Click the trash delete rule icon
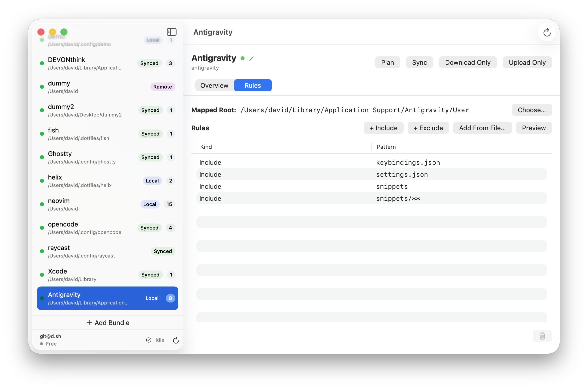Viewport: 588px width, 391px height. click(x=542, y=336)
